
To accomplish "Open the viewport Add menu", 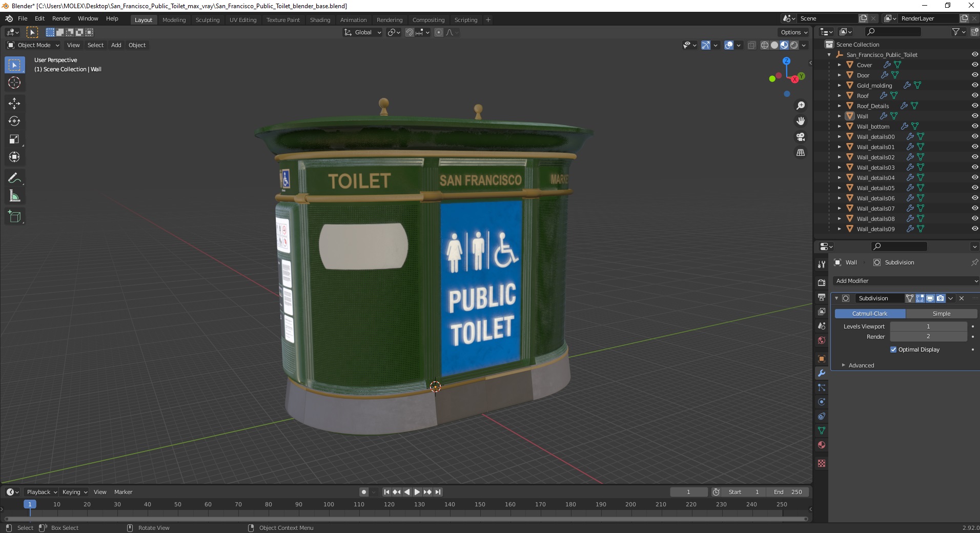I will pos(116,45).
